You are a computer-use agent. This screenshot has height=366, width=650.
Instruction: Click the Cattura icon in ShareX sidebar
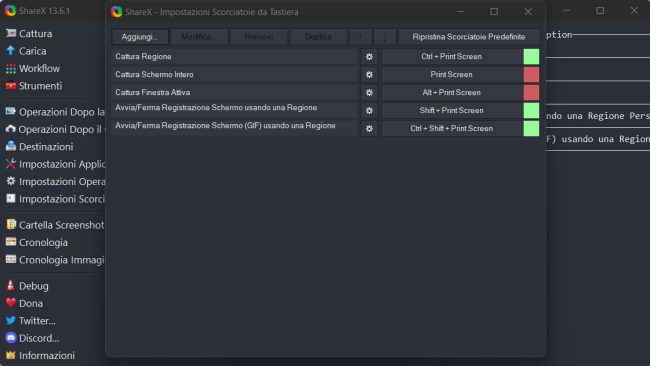[11, 33]
